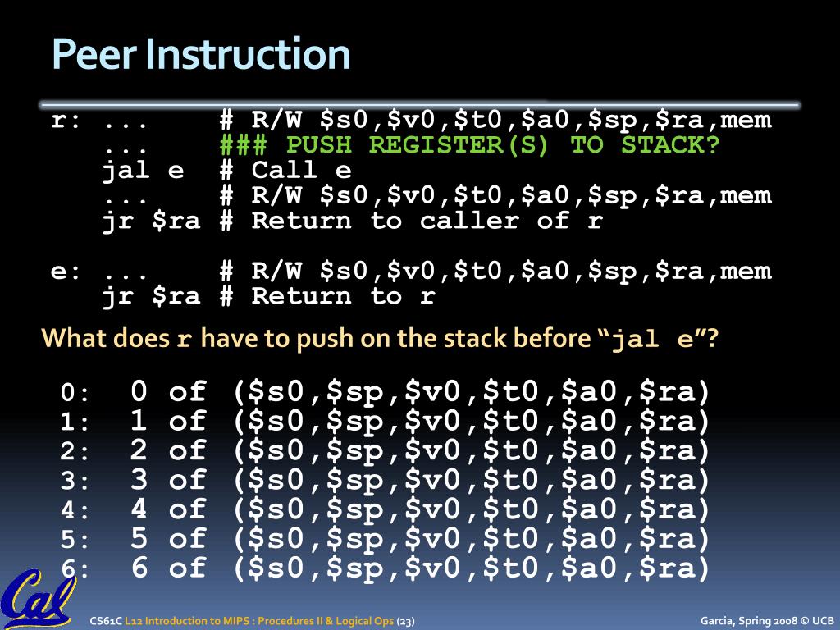Click the Garcia, Spring 2008 © UCB credit
The width and height of the screenshot is (840, 630).
coord(767,621)
